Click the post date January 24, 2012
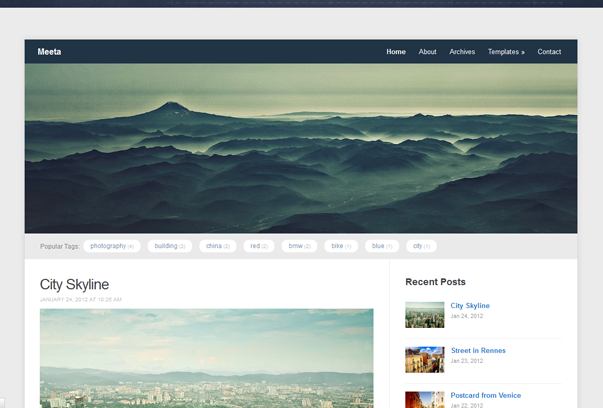 81,300
